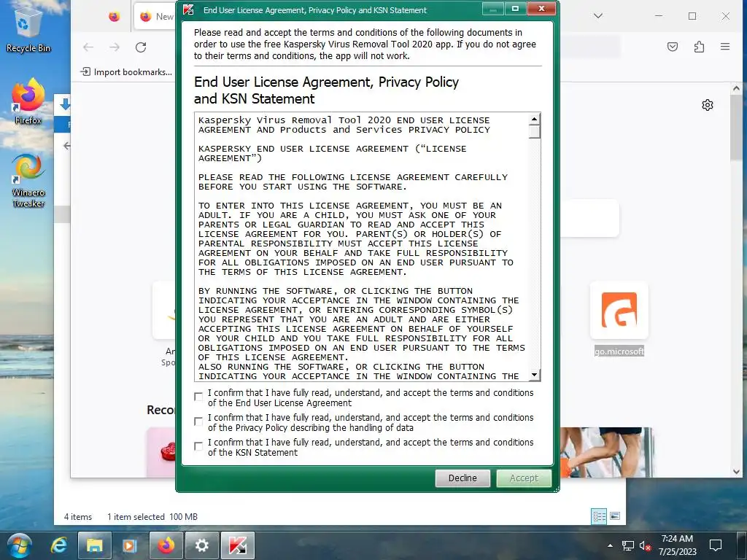Check the Privacy Policy confirmation box
This screenshot has height=560, width=747.
point(198,421)
